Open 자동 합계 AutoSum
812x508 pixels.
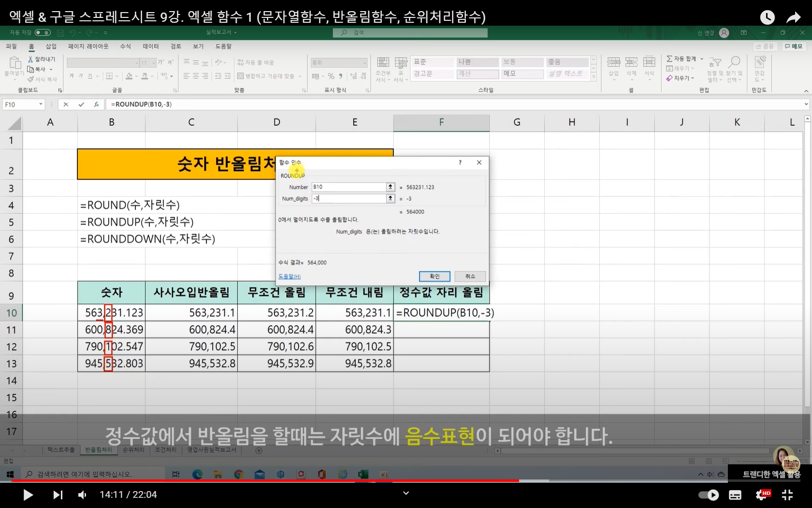pyautogui.click(x=681, y=59)
